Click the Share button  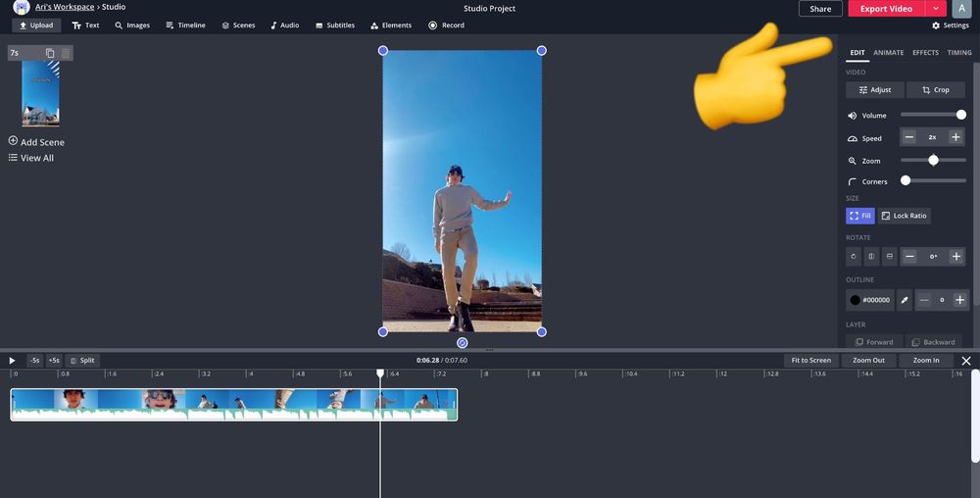[820, 9]
